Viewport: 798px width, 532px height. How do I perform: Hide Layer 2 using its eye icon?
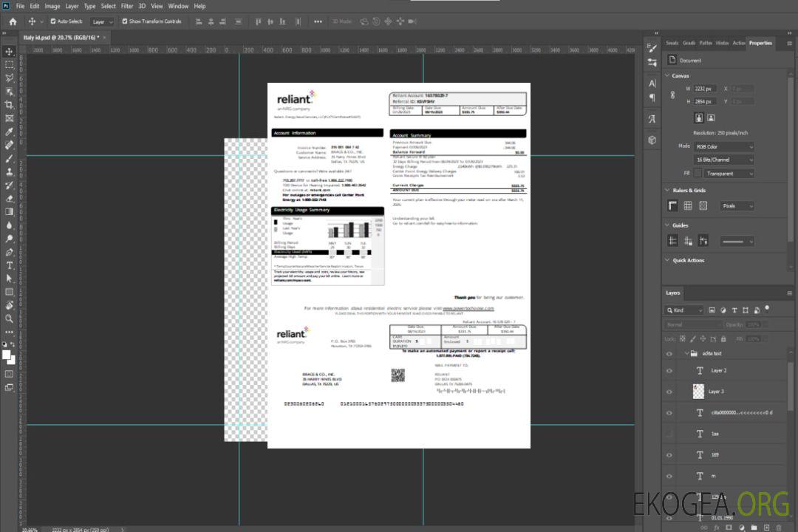click(669, 371)
